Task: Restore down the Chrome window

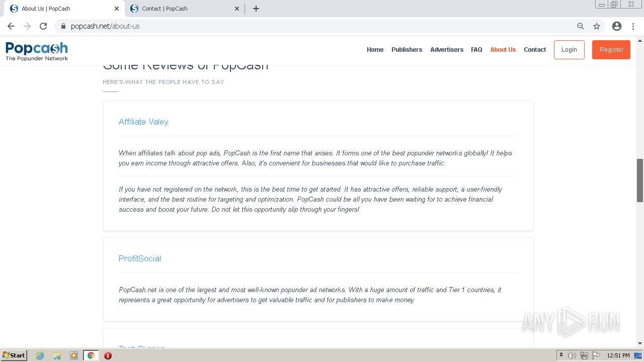Action: (x=614, y=5)
